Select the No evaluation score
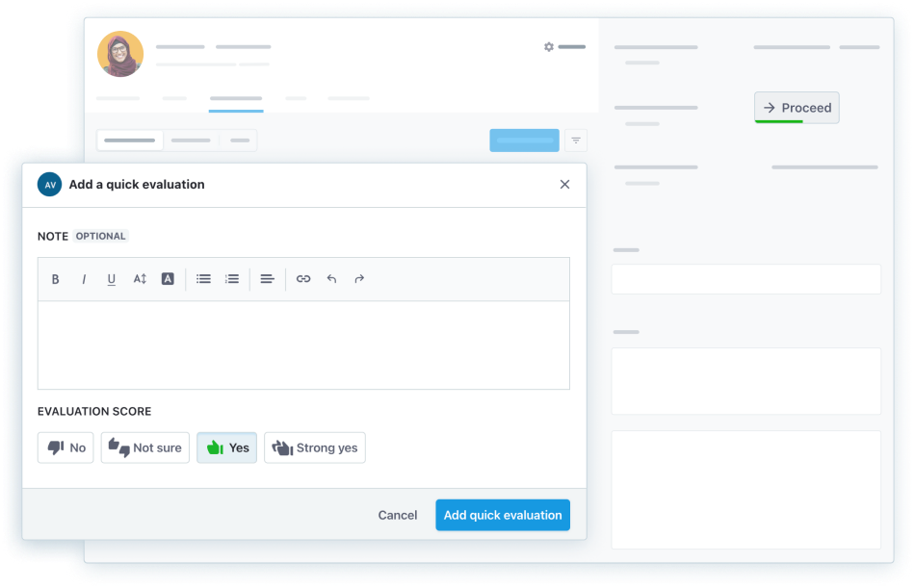The image size is (915, 588). [x=65, y=447]
